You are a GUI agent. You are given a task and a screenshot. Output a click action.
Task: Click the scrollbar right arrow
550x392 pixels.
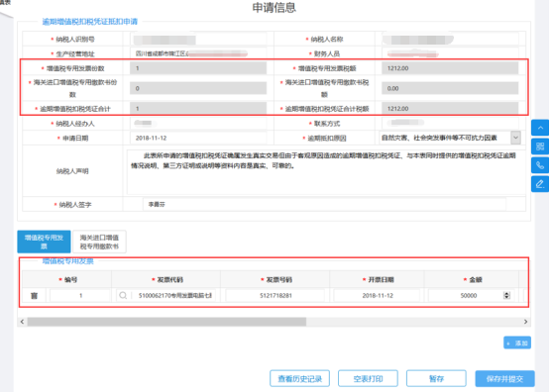point(525,322)
